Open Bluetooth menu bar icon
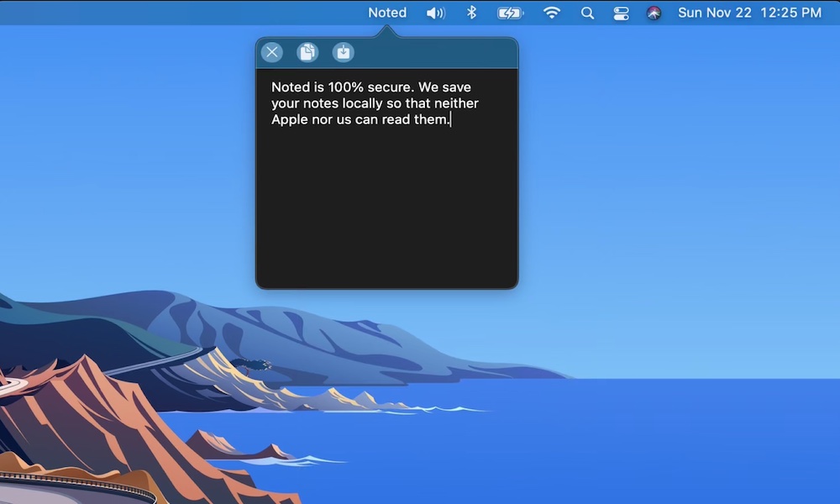The width and height of the screenshot is (840, 504). (x=471, y=13)
